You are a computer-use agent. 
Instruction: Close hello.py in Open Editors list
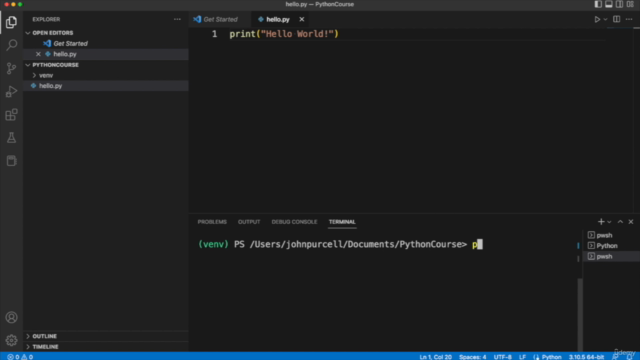point(38,54)
